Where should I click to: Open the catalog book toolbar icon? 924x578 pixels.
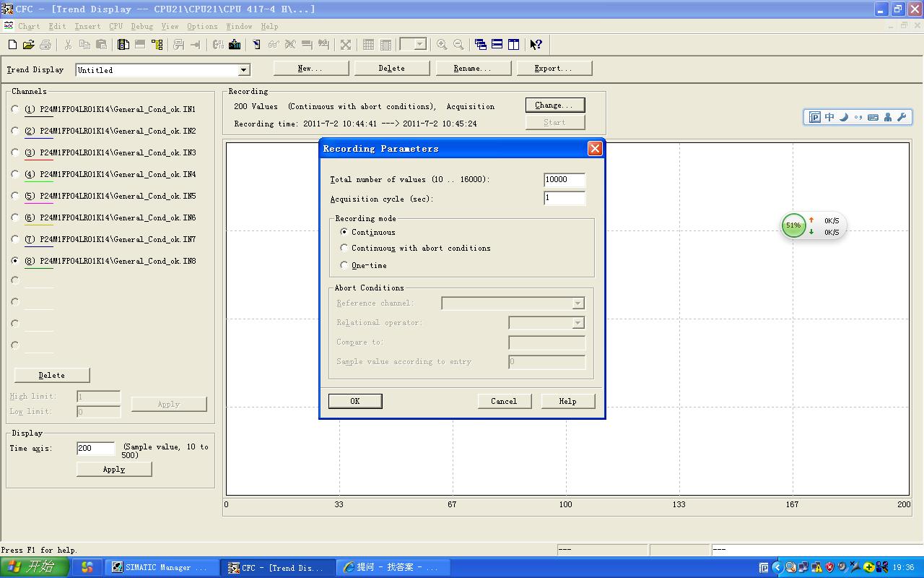123,45
